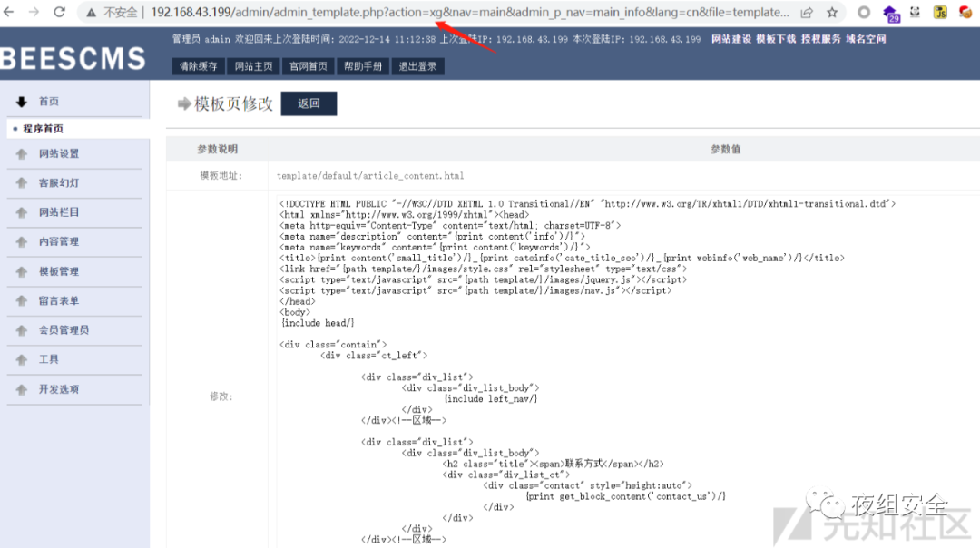Click the 参数说明 column header
980x548 pixels.
coord(218,150)
